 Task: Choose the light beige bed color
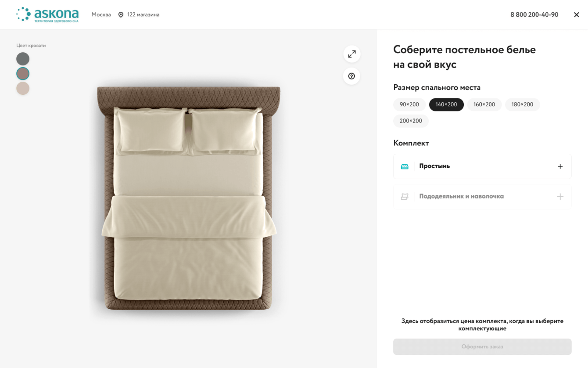coord(23,88)
